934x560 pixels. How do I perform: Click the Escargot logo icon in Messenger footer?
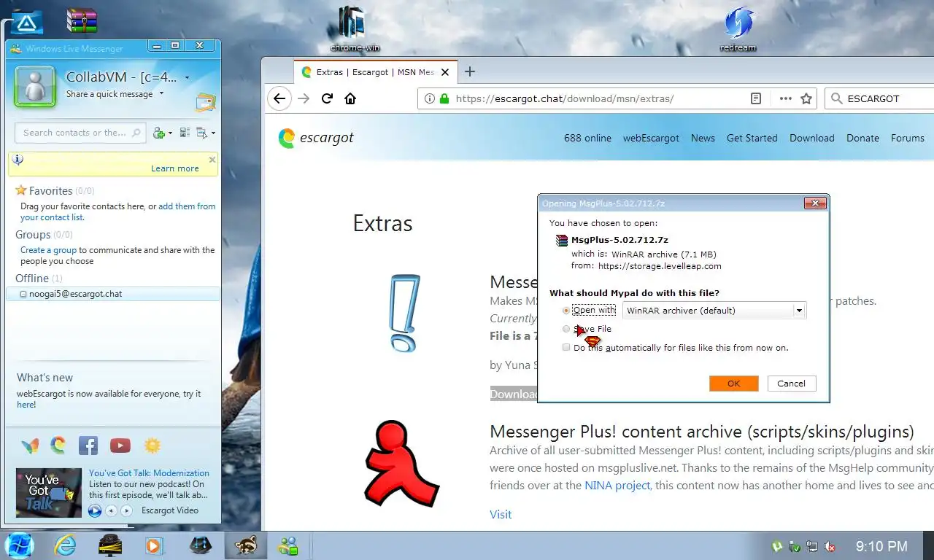pos(58,445)
